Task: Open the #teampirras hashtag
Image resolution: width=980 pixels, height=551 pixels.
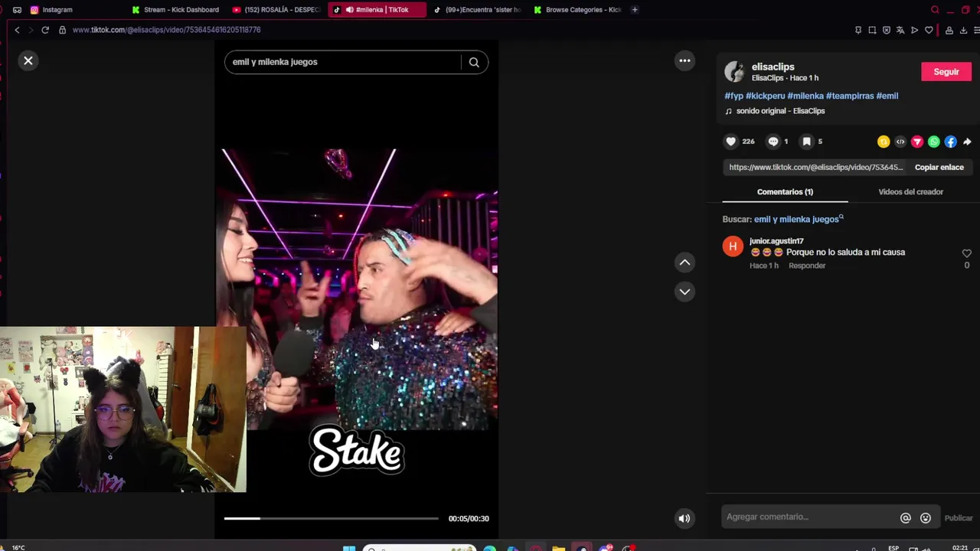Action: 849,96
